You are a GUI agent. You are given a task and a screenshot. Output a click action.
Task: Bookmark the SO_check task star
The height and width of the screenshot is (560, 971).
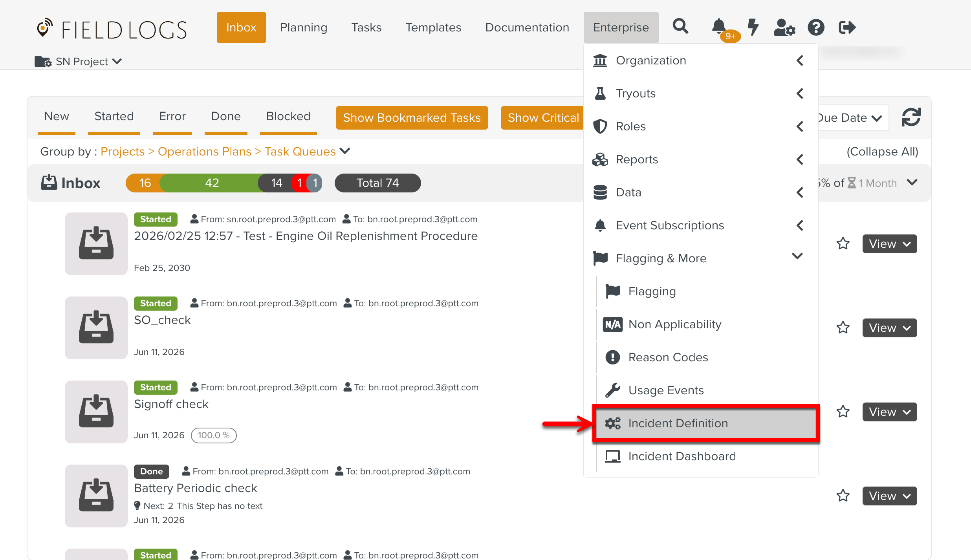pyautogui.click(x=843, y=328)
